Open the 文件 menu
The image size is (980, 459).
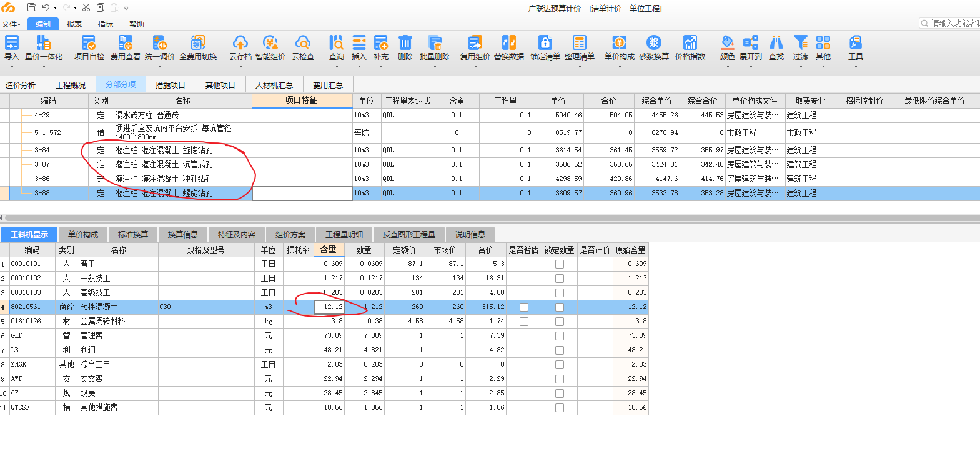pyautogui.click(x=11, y=24)
